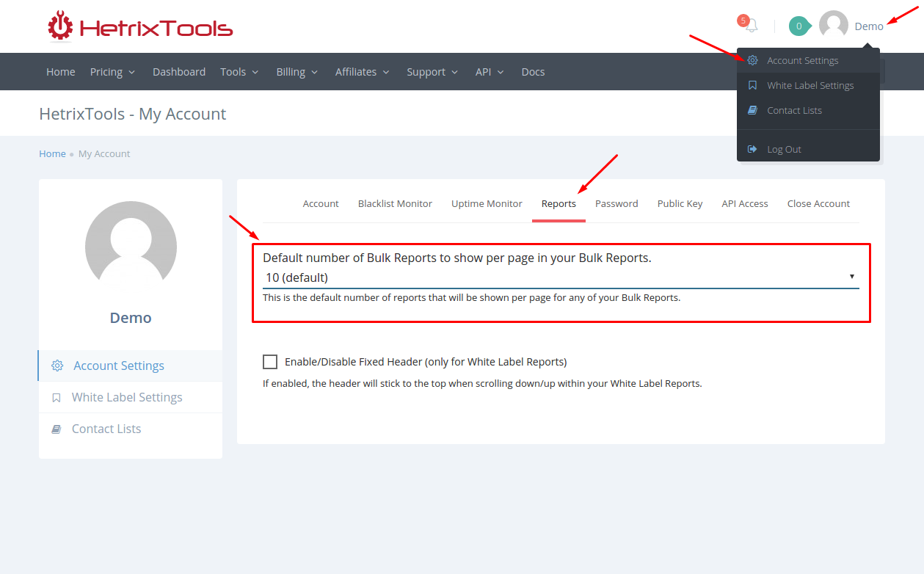This screenshot has height=574, width=924.
Task: Select the Reports tab
Action: (x=559, y=203)
